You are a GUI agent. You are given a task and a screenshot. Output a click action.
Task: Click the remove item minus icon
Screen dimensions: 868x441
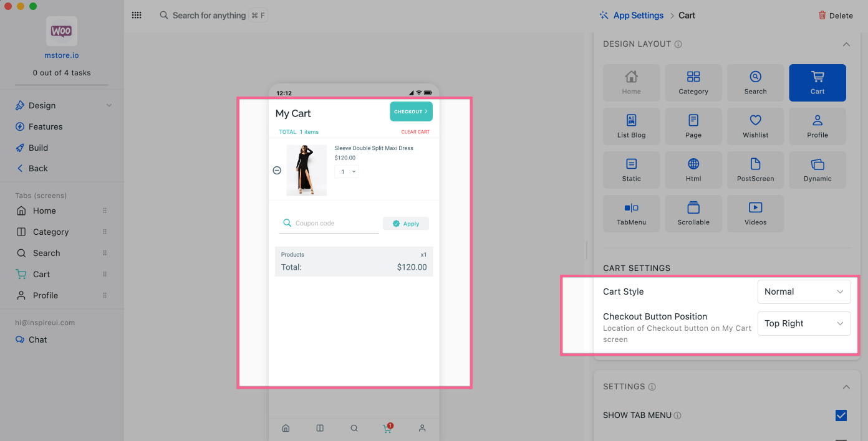point(277,171)
